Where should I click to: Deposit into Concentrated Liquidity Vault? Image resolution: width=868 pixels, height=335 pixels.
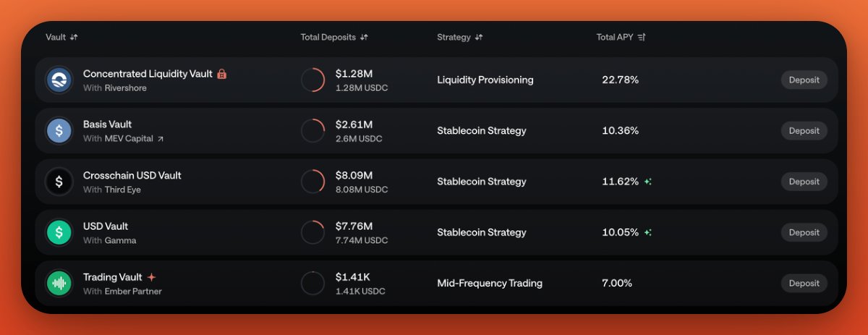click(x=804, y=80)
